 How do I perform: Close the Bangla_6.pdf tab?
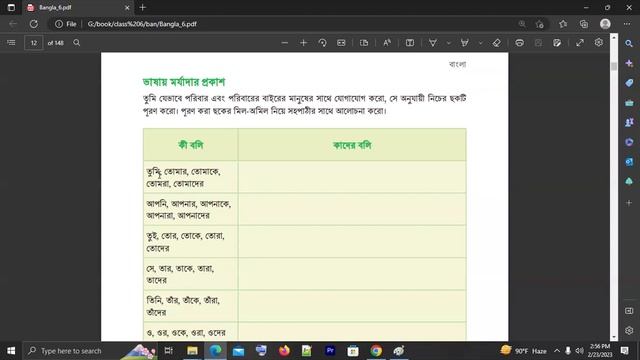pos(127,7)
